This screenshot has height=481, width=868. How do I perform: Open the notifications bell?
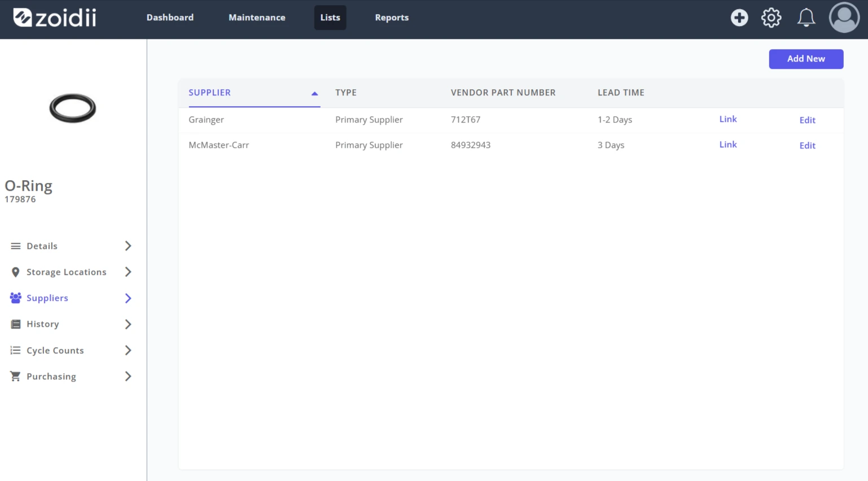[x=806, y=18]
